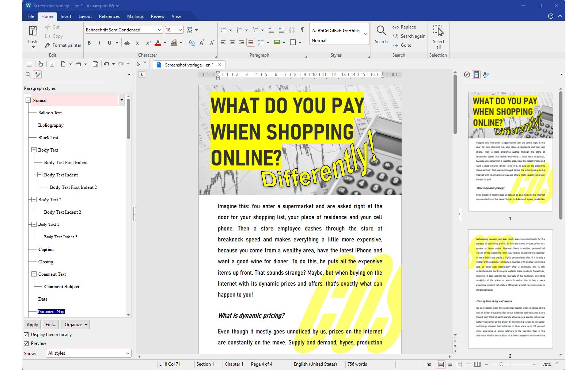588x370 pixels.
Task: Click the Format painter tool
Action: click(x=63, y=45)
